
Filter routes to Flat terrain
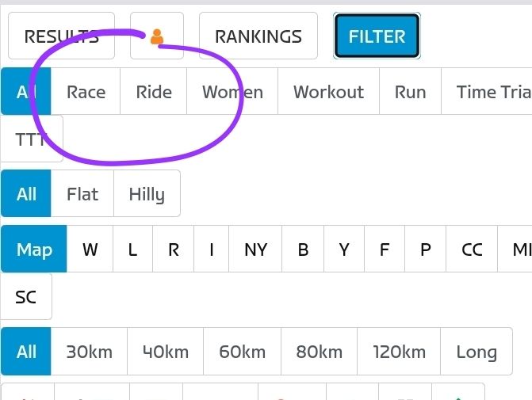pyautogui.click(x=82, y=194)
